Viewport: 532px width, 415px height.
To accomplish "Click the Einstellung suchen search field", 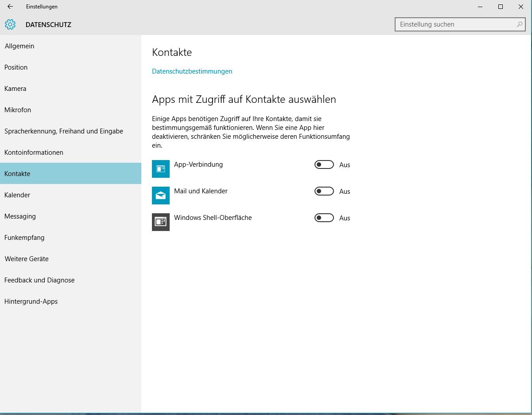I will click(x=460, y=24).
